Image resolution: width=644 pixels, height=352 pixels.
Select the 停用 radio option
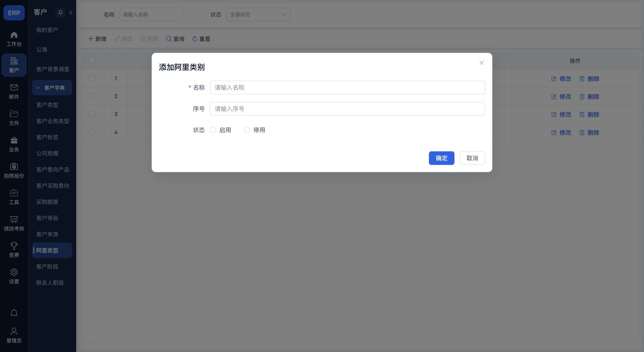[247, 130]
